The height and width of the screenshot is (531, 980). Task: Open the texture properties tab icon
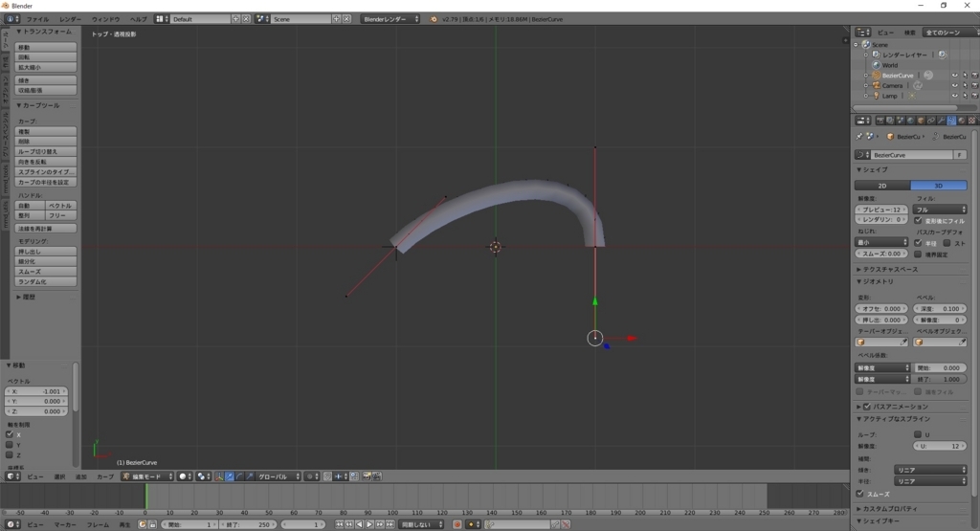pos(971,121)
